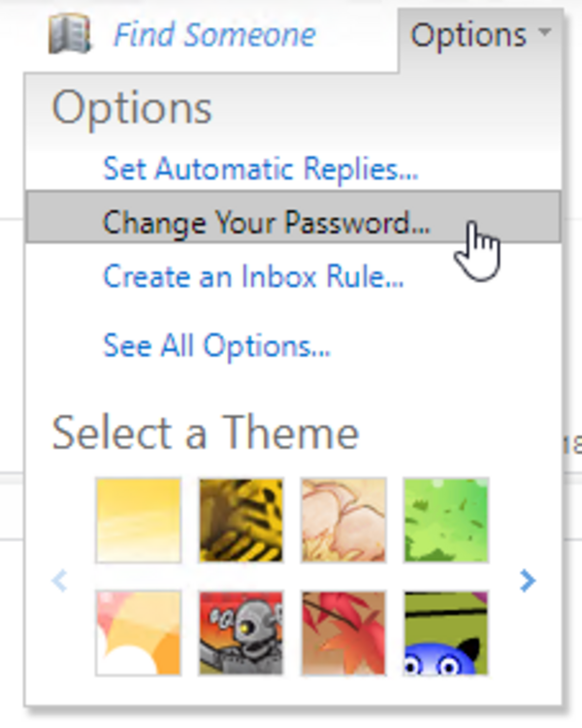This screenshot has width=582, height=728.
Task: Choose the grey robot theme
Action: 241,633
